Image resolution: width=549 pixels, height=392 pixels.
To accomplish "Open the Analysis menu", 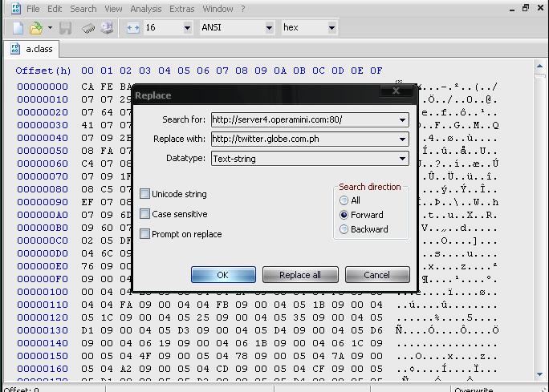I will (146, 9).
